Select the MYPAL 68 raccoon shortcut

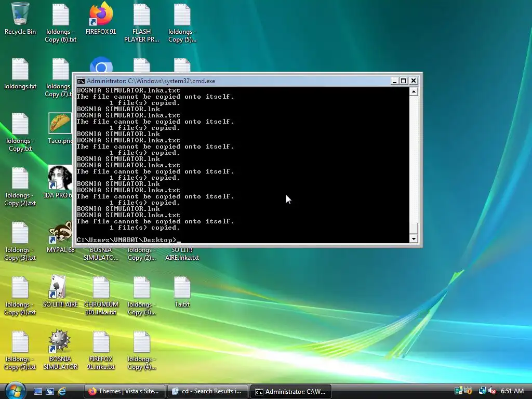[x=60, y=237]
